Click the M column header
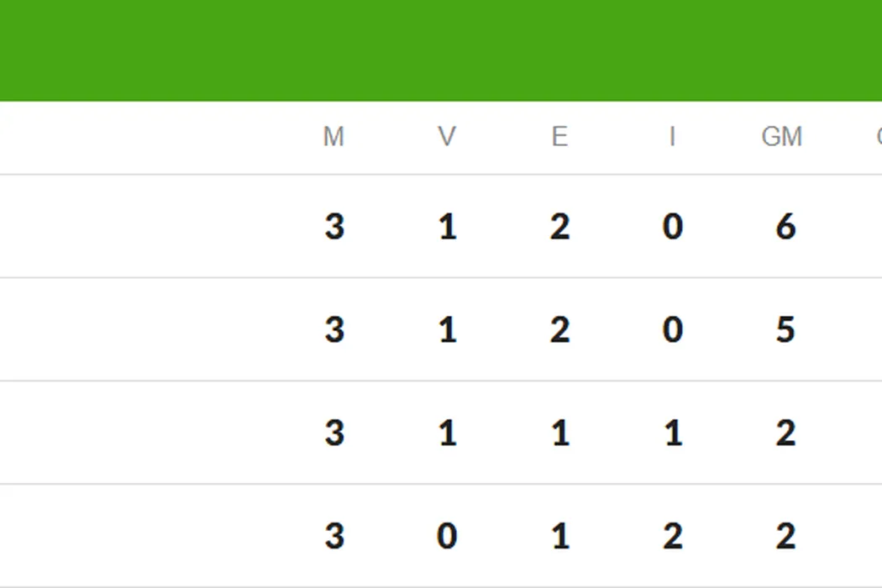This screenshot has width=882, height=588. [333, 137]
